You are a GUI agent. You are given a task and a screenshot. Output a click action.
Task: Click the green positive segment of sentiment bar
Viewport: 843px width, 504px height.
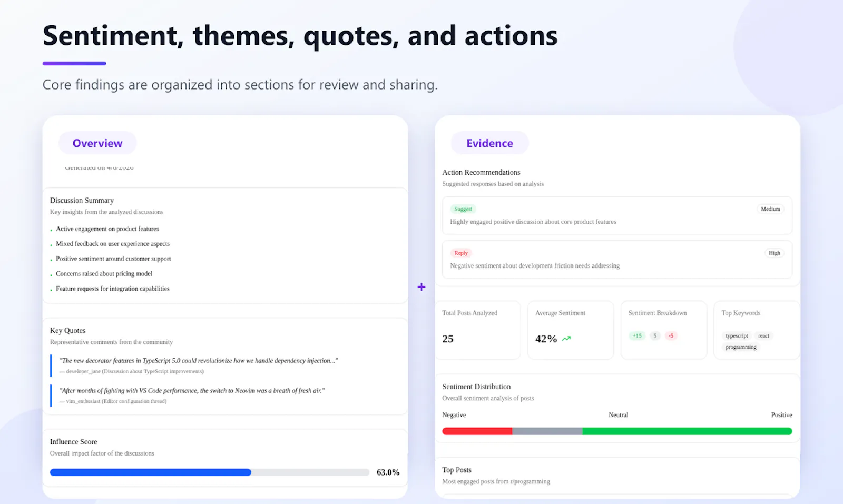pyautogui.click(x=687, y=431)
